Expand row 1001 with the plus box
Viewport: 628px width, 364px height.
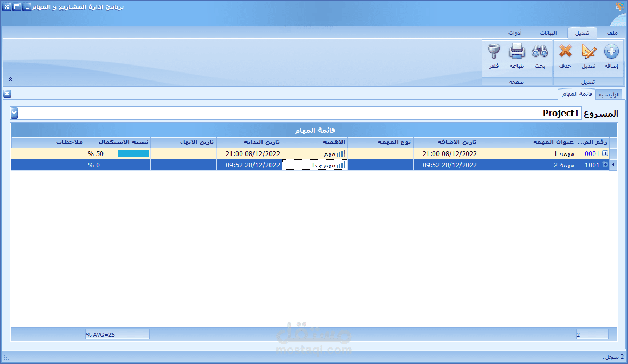coord(605,165)
